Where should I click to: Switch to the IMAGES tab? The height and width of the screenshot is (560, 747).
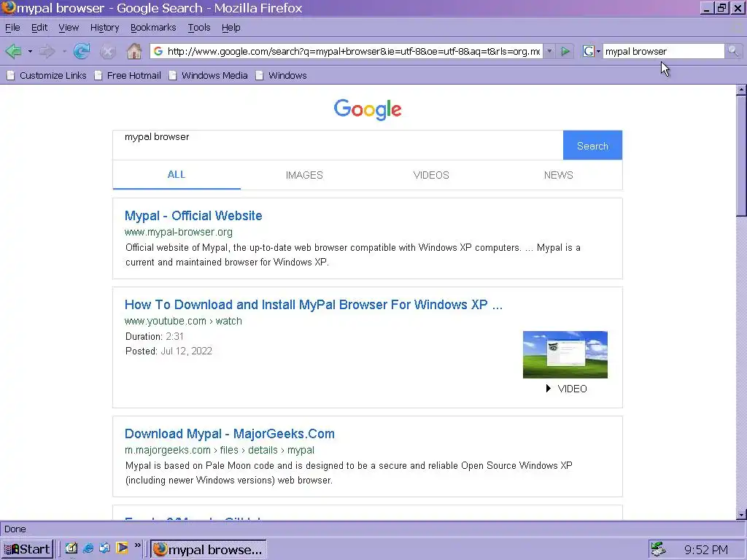pos(304,175)
